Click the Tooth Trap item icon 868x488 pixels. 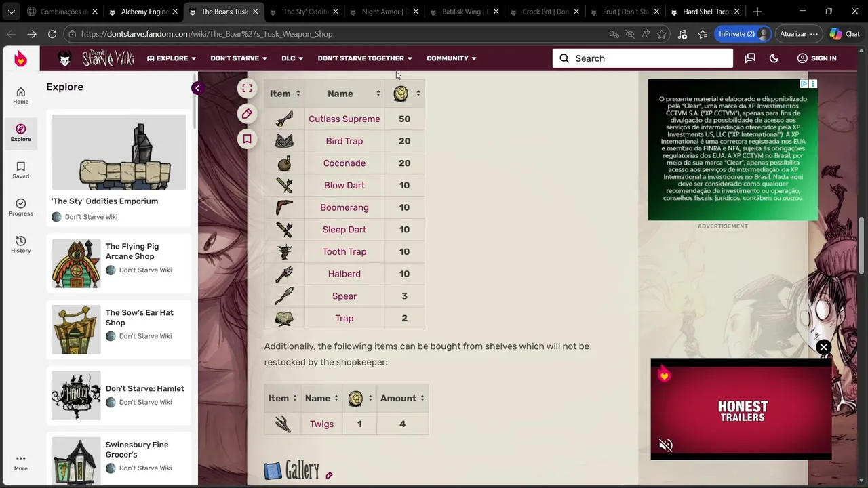(284, 251)
